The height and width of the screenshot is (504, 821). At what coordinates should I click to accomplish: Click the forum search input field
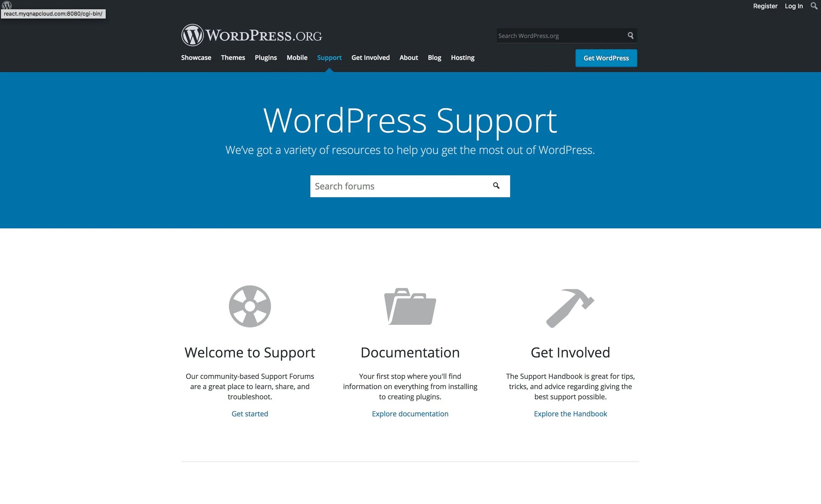pyautogui.click(x=410, y=186)
